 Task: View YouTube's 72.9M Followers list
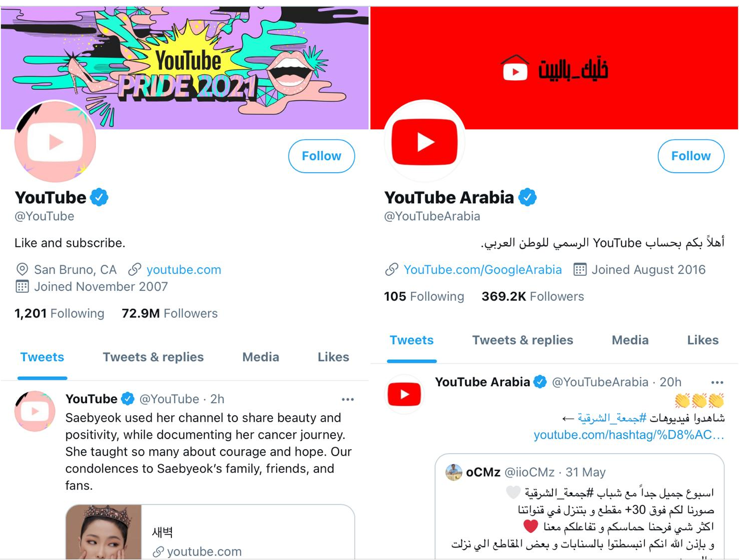[x=169, y=313]
